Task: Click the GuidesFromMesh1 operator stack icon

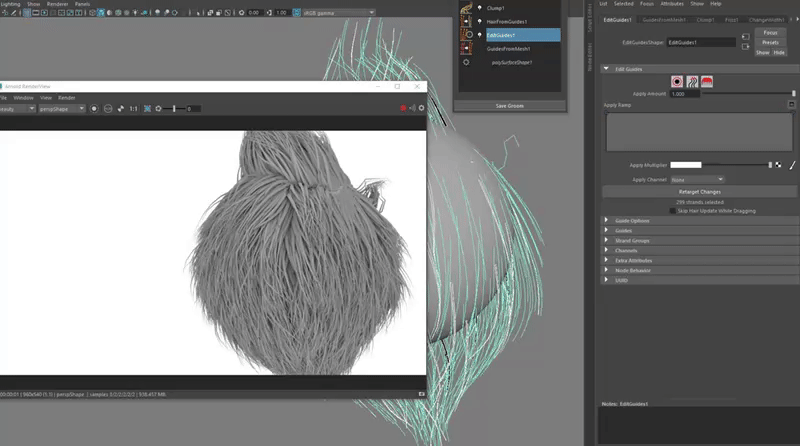Action: coord(466,48)
